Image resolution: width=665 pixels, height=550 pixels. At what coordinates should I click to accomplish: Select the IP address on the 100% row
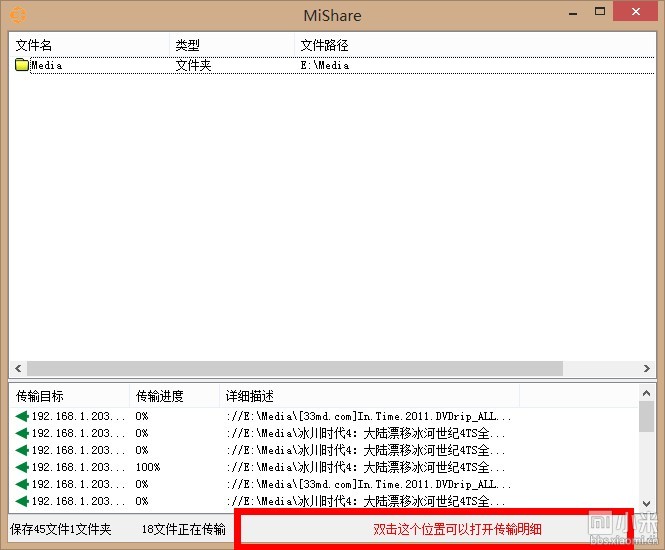(x=78, y=467)
